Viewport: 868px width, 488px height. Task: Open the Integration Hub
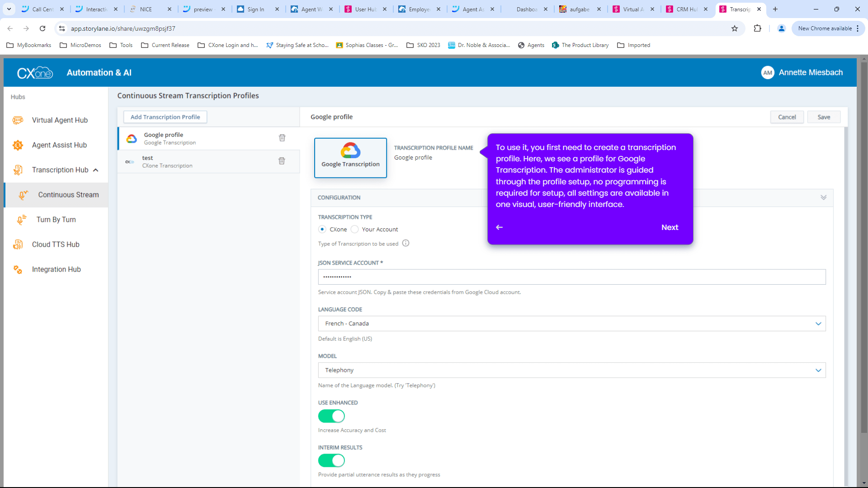55,269
